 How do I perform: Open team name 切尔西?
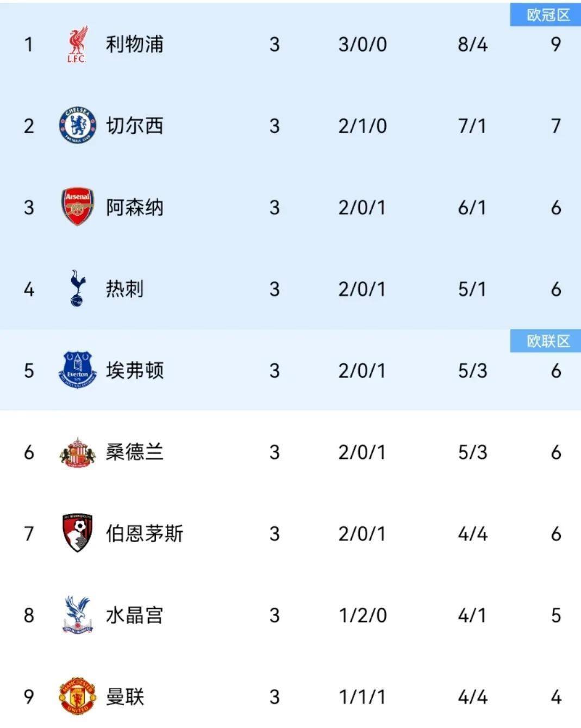[x=134, y=126]
